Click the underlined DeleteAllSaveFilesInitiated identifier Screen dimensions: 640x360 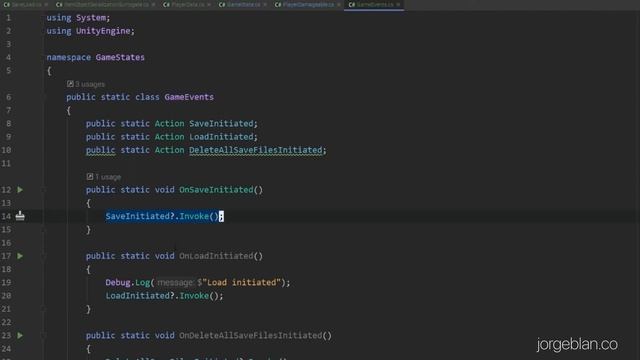coord(256,150)
